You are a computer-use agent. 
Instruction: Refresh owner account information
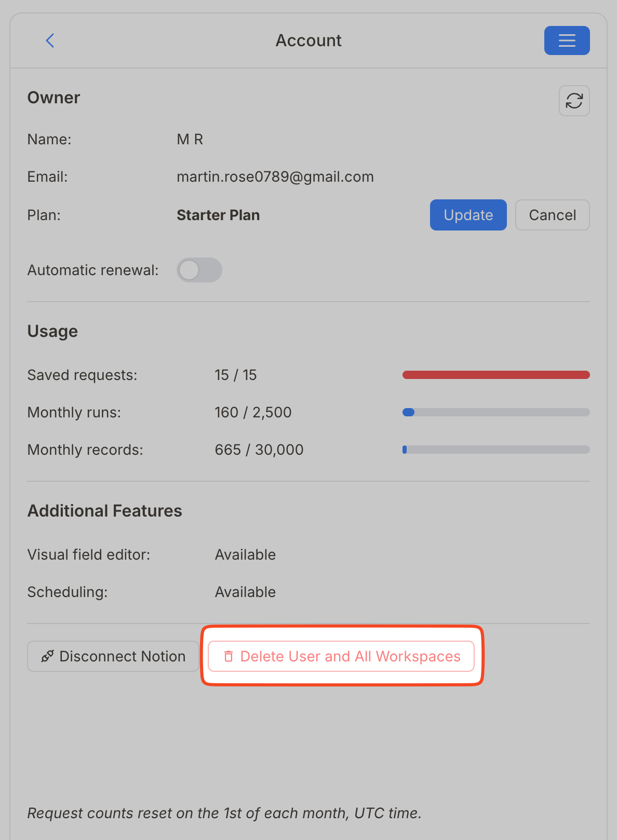pyautogui.click(x=574, y=101)
